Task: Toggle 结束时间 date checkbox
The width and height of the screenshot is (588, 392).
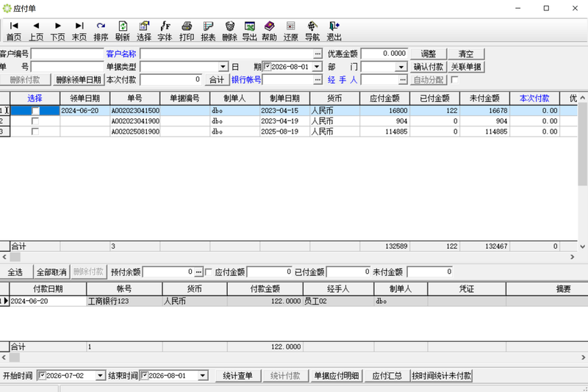Action: [x=145, y=376]
